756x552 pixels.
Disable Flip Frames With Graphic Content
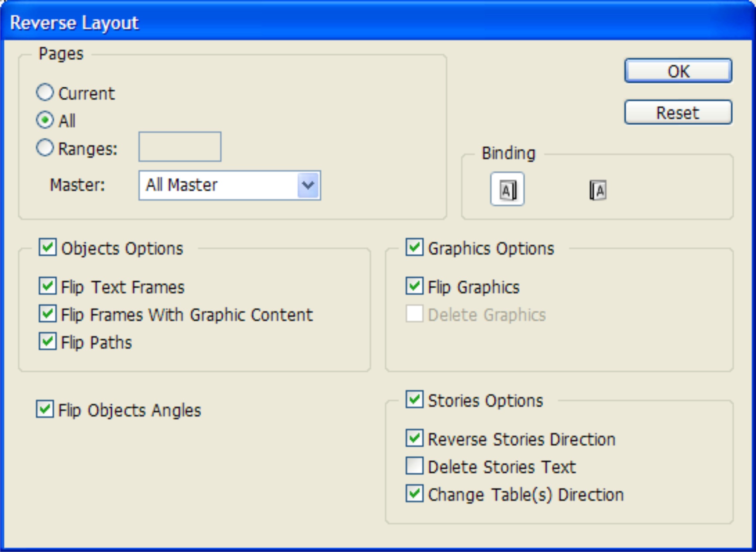click(x=48, y=314)
